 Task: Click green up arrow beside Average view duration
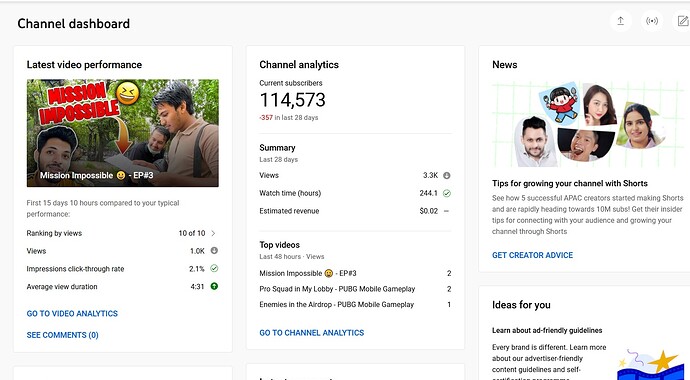click(x=214, y=286)
